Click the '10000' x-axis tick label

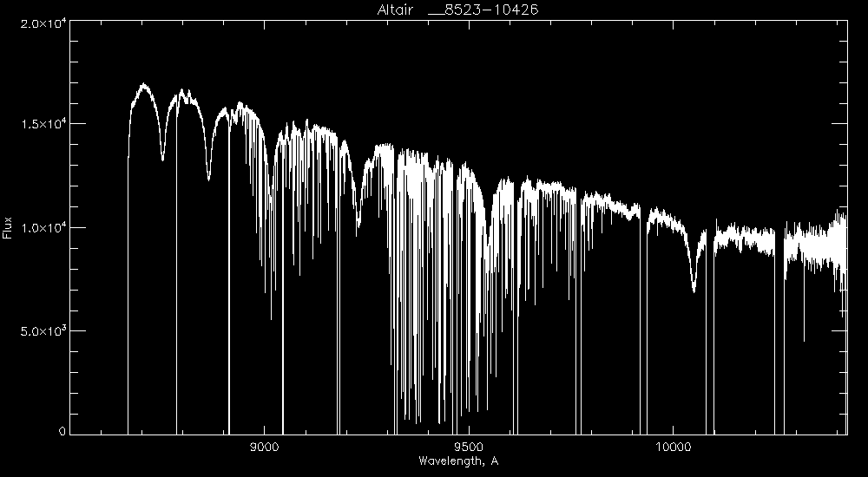[674, 448]
